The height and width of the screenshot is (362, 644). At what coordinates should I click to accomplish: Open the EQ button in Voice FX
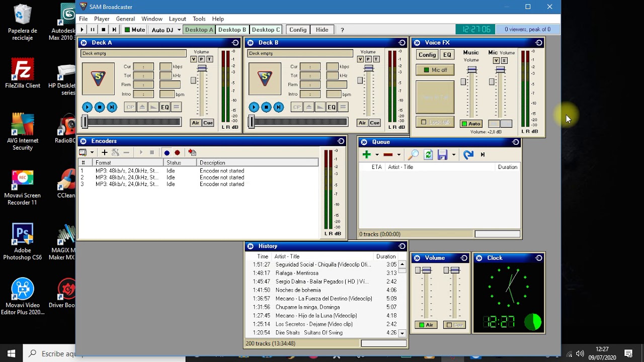click(x=447, y=55)
